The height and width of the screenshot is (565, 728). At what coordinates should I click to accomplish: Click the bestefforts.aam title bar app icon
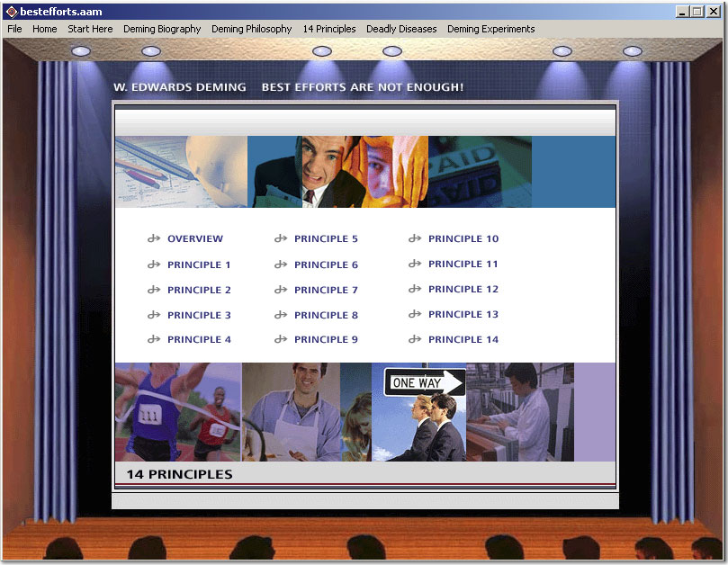coord(12,12)
